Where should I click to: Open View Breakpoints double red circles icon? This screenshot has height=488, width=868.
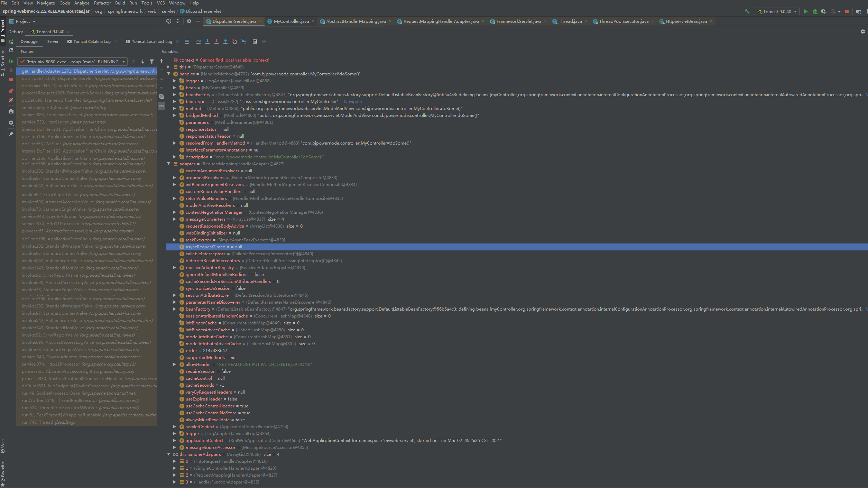tap(11, 91)
